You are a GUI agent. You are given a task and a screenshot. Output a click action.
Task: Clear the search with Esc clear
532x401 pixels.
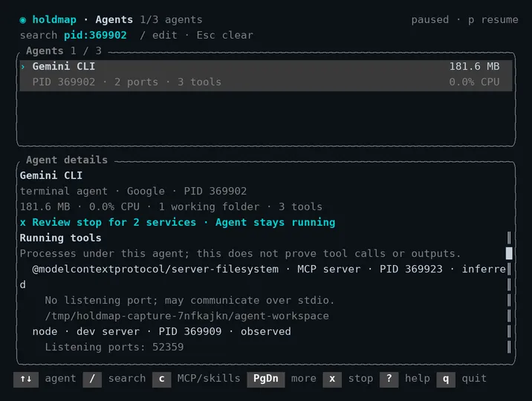point(224,35)
